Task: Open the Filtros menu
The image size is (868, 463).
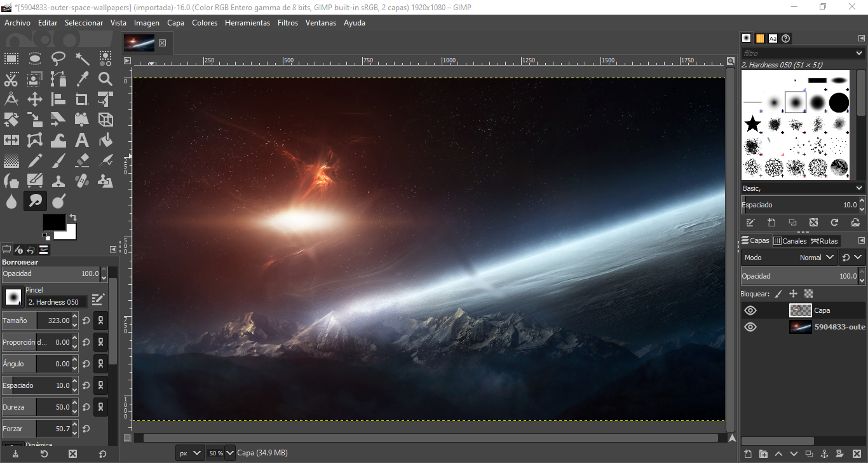Action: (288, 23)
